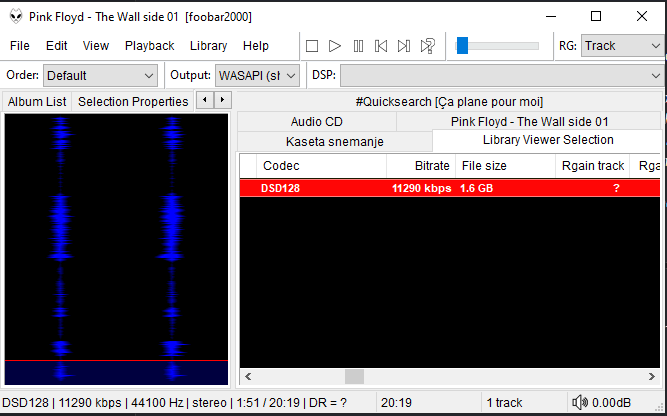Sort by the File size column header
This screenshot has height=416, width=667.
click(x=505, y=166)
